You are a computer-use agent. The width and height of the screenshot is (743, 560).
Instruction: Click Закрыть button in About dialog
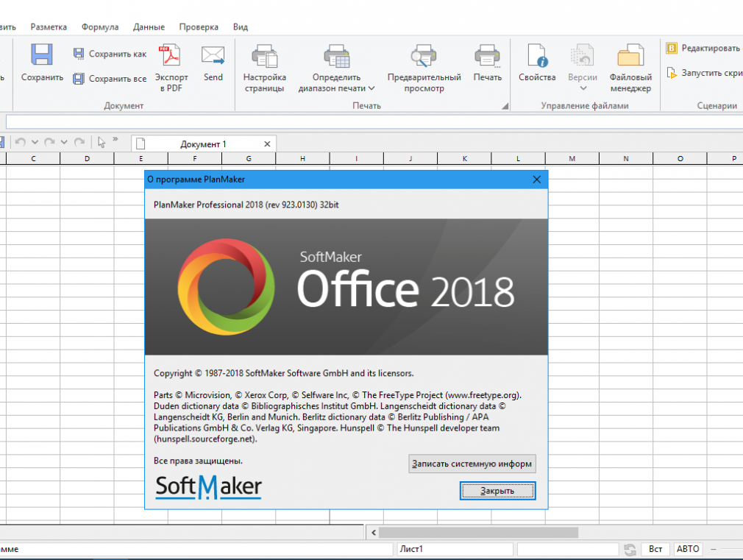coord(497,491)
